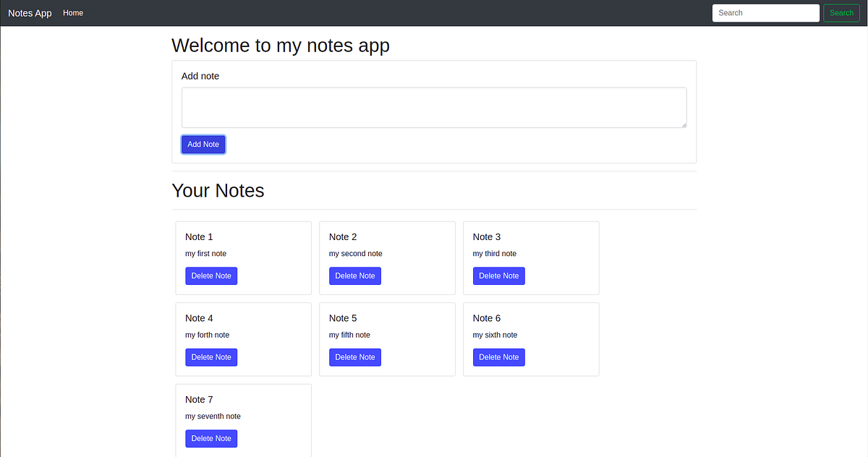Click the Welcome to my notes app heading

(x=280, y=45)
